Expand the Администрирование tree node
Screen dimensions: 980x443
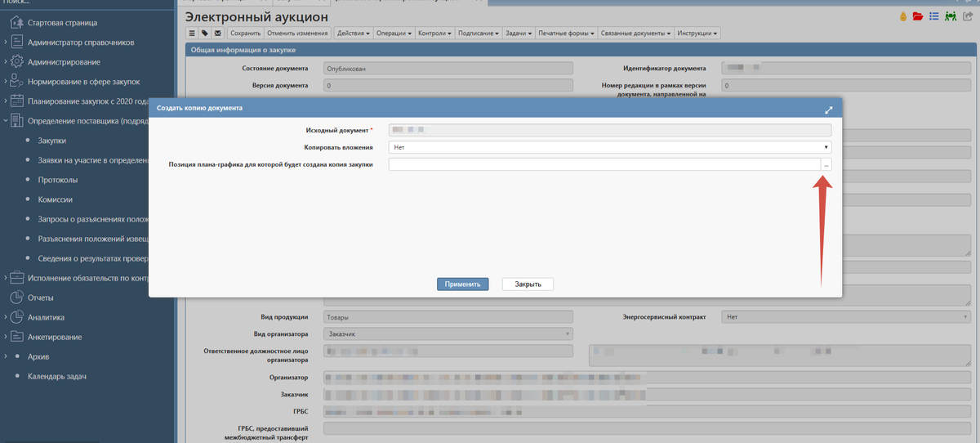6,62
